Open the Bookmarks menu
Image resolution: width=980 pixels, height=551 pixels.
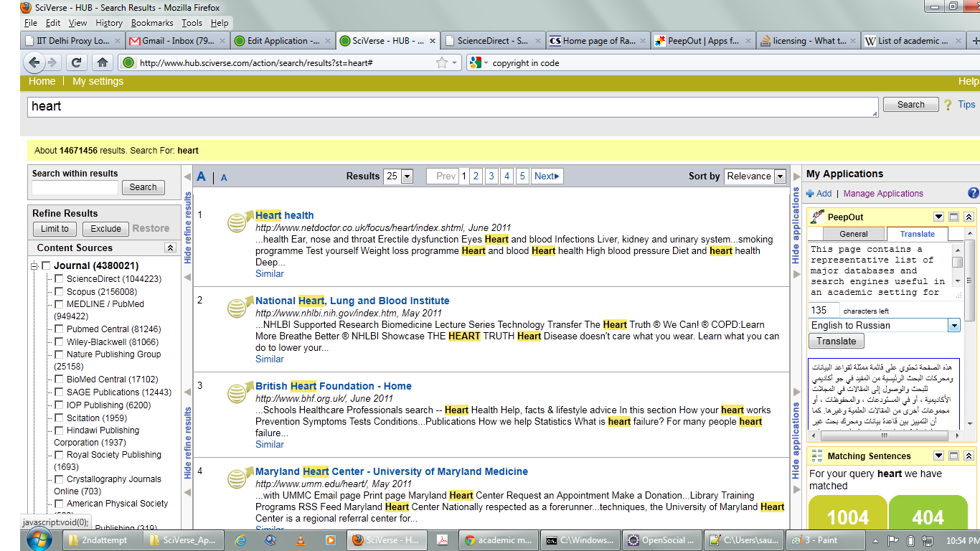pos(152,23)
